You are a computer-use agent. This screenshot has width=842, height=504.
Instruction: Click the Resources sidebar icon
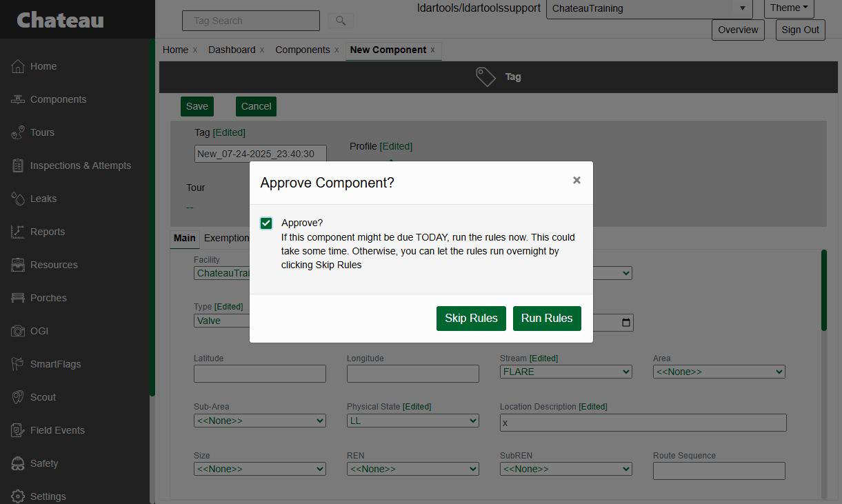point(18,265)
